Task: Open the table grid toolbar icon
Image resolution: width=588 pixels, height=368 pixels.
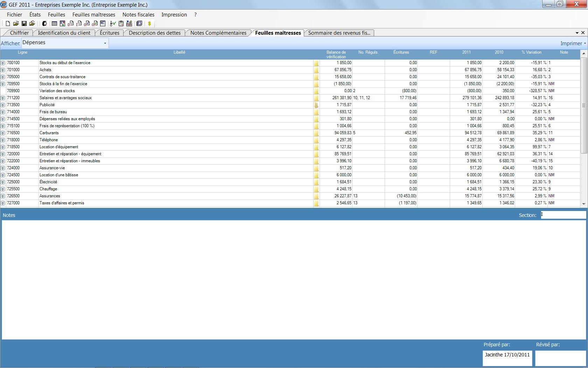Action: click(x=54, y=24)
